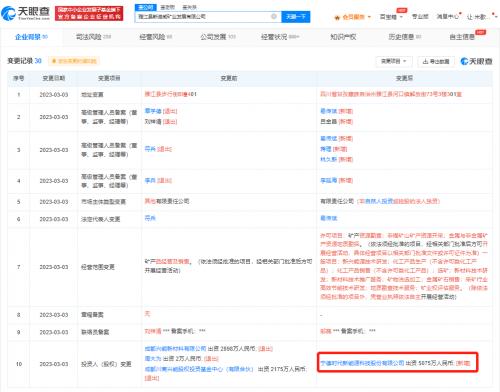Viewport: 500px width, 392px height.
Task: Click the crown icon beside 会员服务
Action: 337,17
